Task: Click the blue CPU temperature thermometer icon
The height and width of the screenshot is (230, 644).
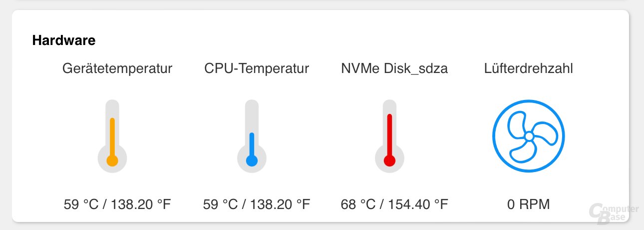Action: point(252,136)
